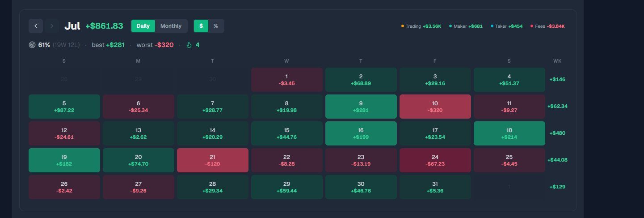Click weekly total +$480

557,133
